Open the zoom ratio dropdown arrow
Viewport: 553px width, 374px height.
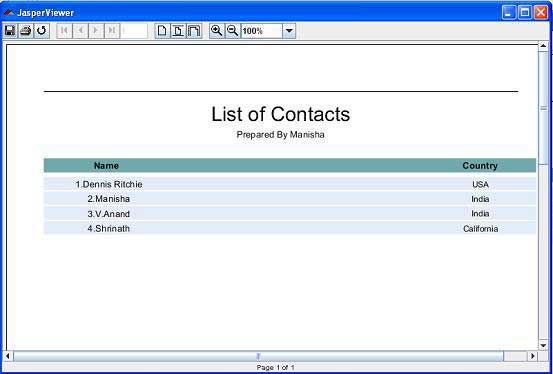pyautogui.click(x=289, y=31)
